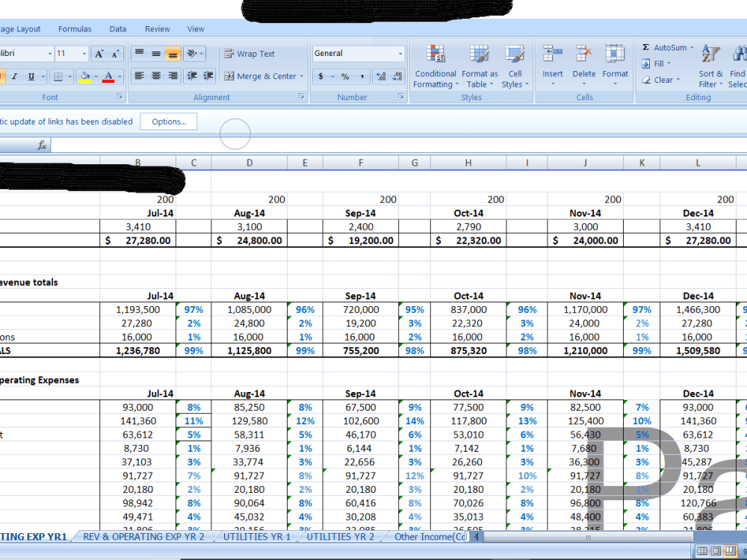Toggle Wrap Text
This screenshot has width=747, height=560.
pos(249,54)
